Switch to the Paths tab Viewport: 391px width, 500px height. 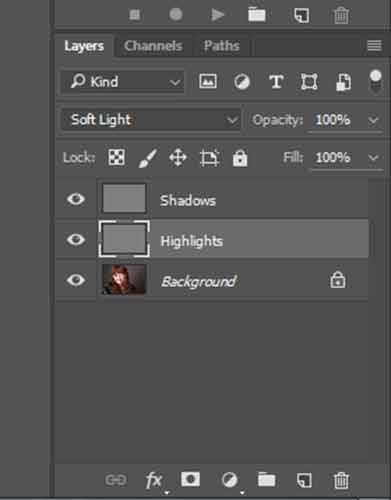pos(222,46)
